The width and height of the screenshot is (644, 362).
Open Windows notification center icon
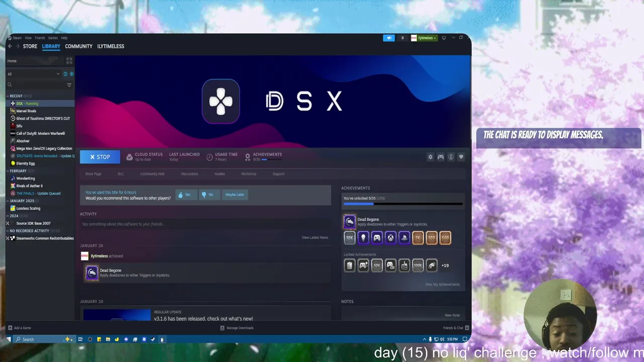[x=465, y=339]
